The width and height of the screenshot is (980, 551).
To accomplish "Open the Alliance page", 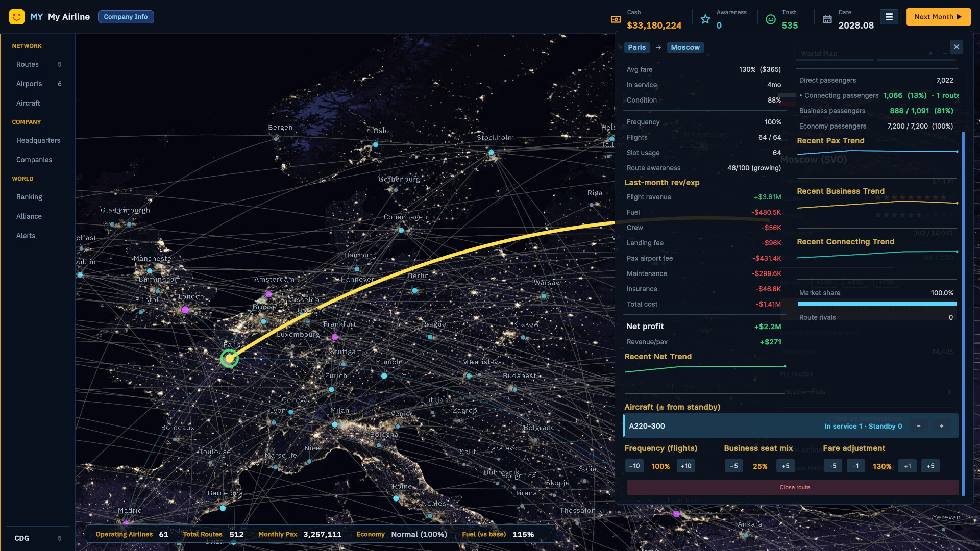I will click(38, 216).
